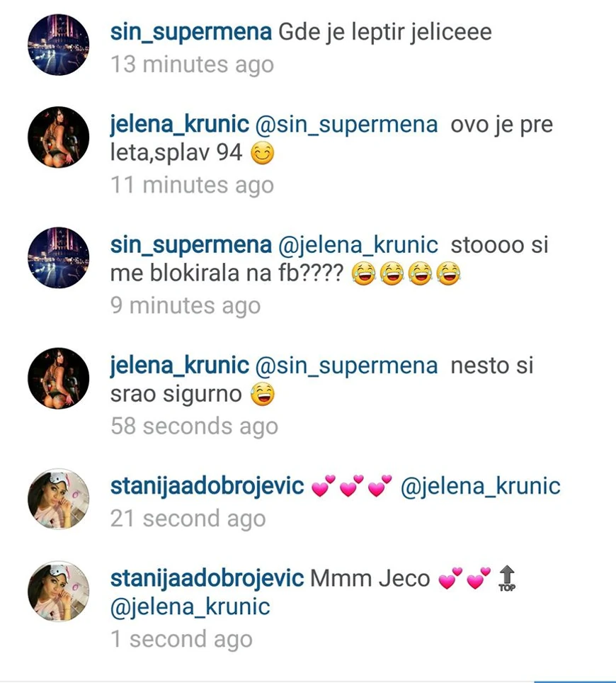
Task: Click jelena_krunic's avatar next to "srao sigurno" comment
Action: (x=58, y=378)
